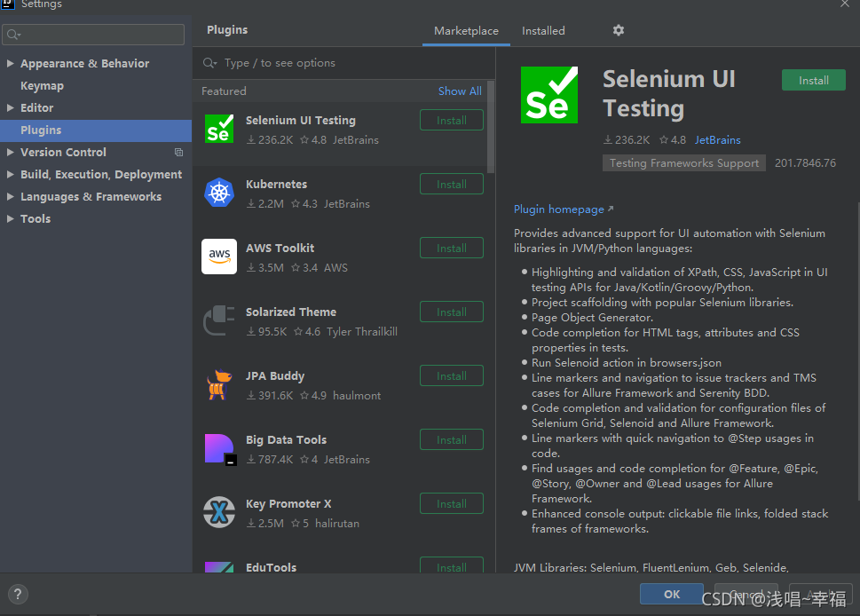
Task: Switch to the Installed tab
Action: coord(543,31)
